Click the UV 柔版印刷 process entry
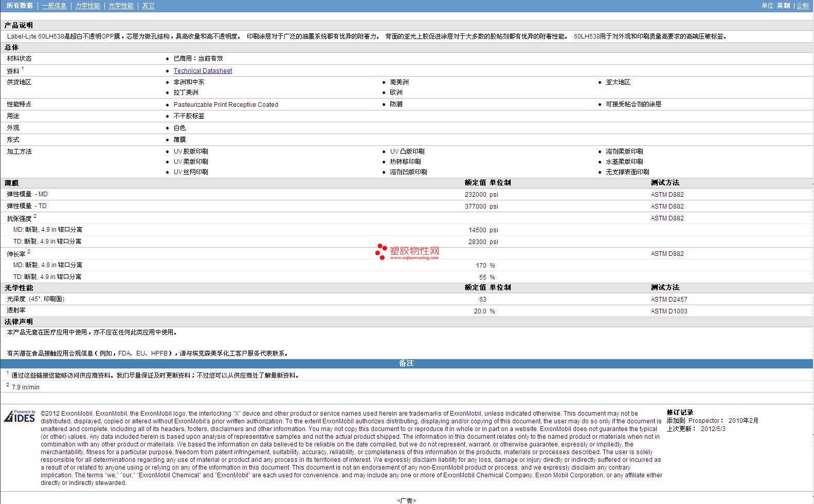This screenshot has height=504, width=814. tap(191, 162)
